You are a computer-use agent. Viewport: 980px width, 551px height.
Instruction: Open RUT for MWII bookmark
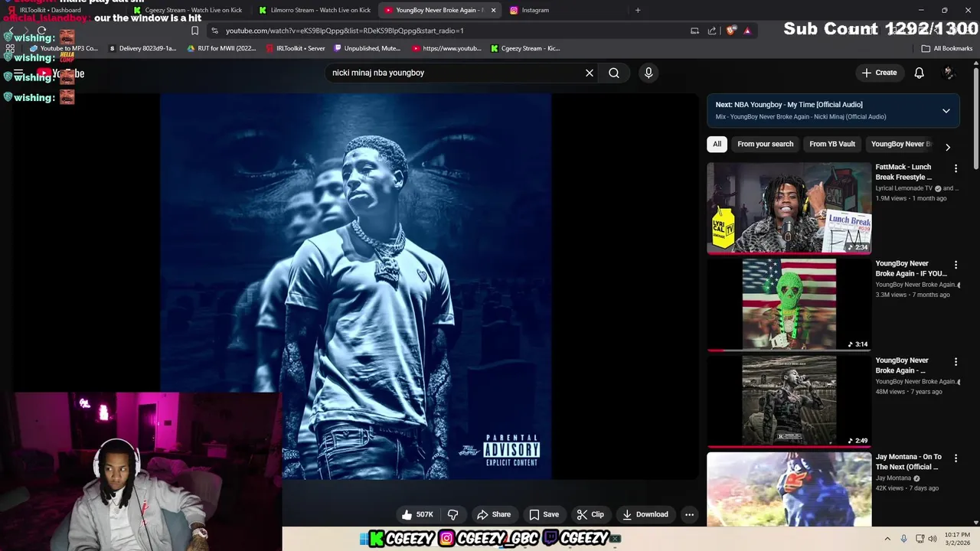coord(221,48)
